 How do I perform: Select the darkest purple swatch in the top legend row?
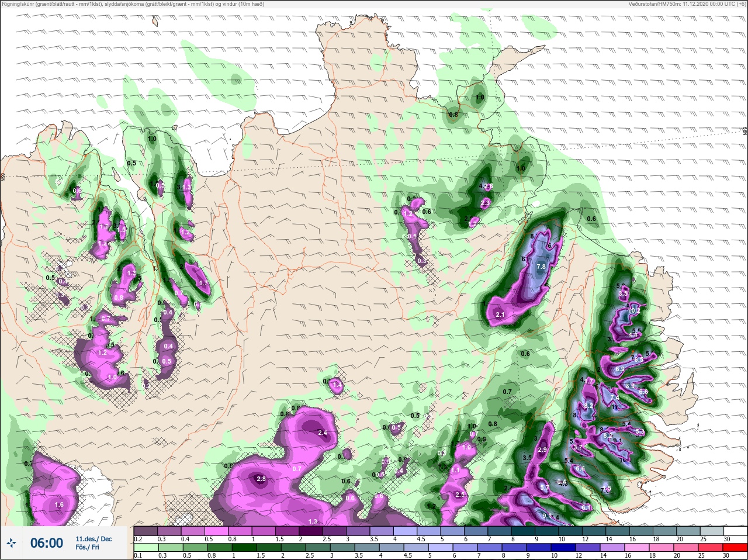310,531
